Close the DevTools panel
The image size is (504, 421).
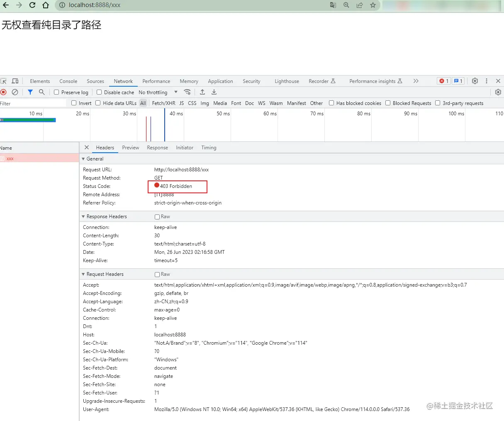pos(498,81)
